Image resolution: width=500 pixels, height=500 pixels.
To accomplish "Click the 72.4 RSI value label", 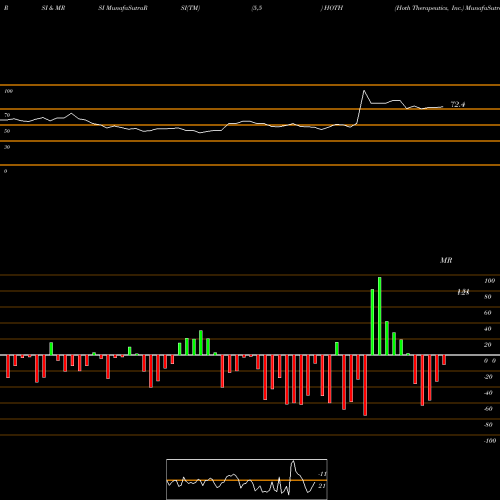I will click(x=458, y=104).
